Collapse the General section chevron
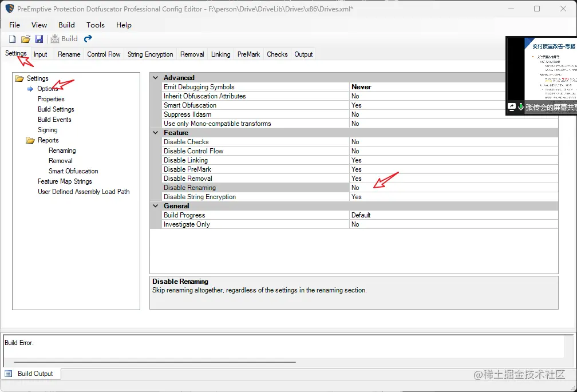577x392 pixels. click(x=156, y=206)
